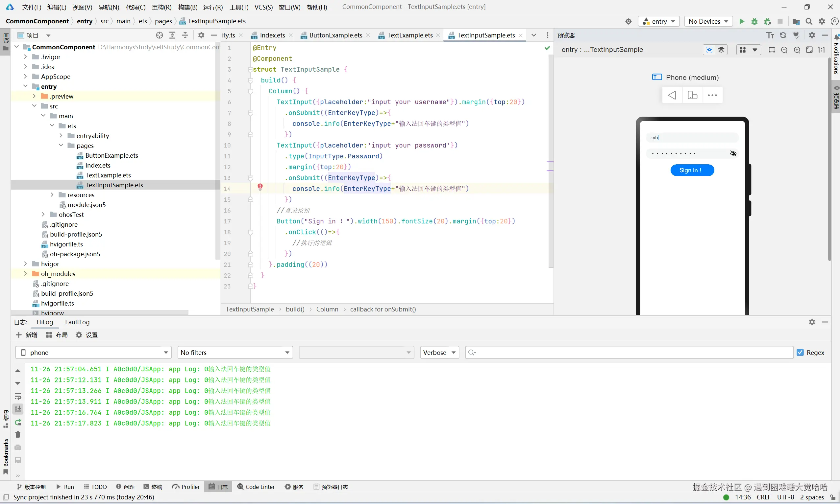This screenshot has height=504, width=840.
Task: Switch to the FaultLog tab
Action: [x=77, y=322]
